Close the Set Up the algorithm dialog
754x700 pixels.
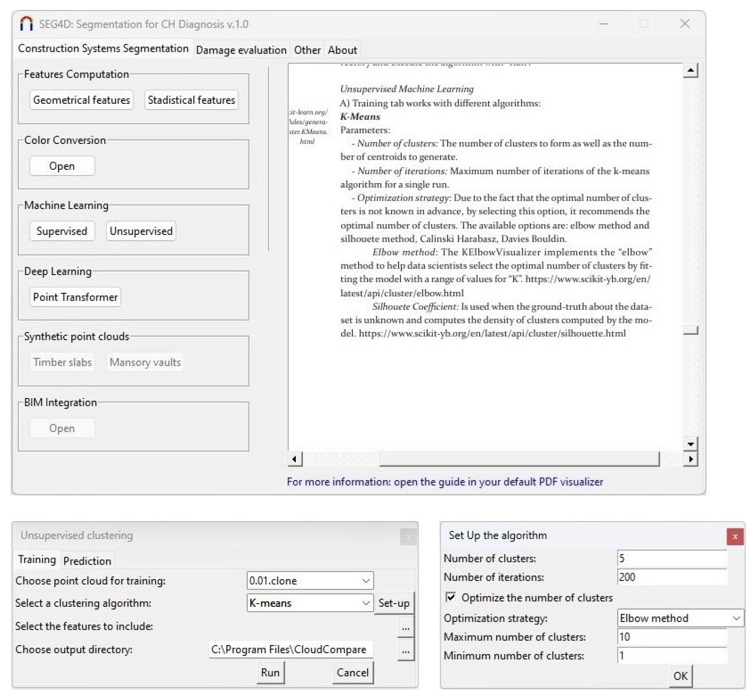[734, 536]
